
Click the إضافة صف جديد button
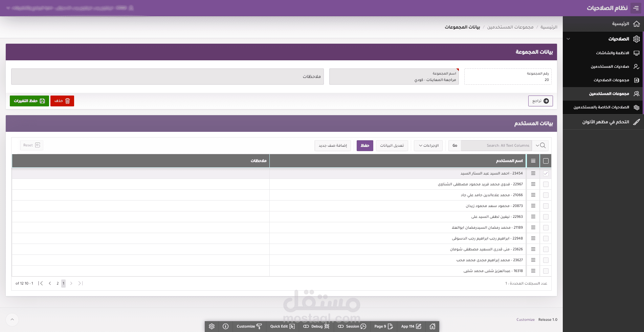(333, 146)
